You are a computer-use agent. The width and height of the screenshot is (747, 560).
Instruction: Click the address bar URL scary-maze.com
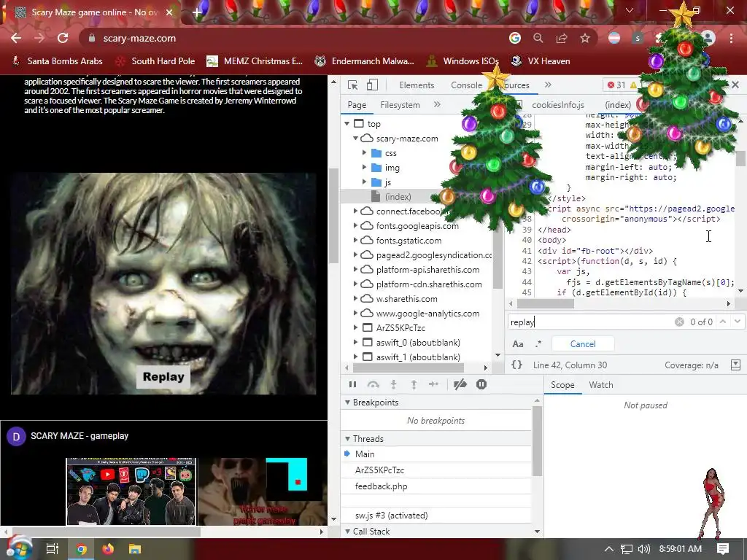click(x=139, y=38)
